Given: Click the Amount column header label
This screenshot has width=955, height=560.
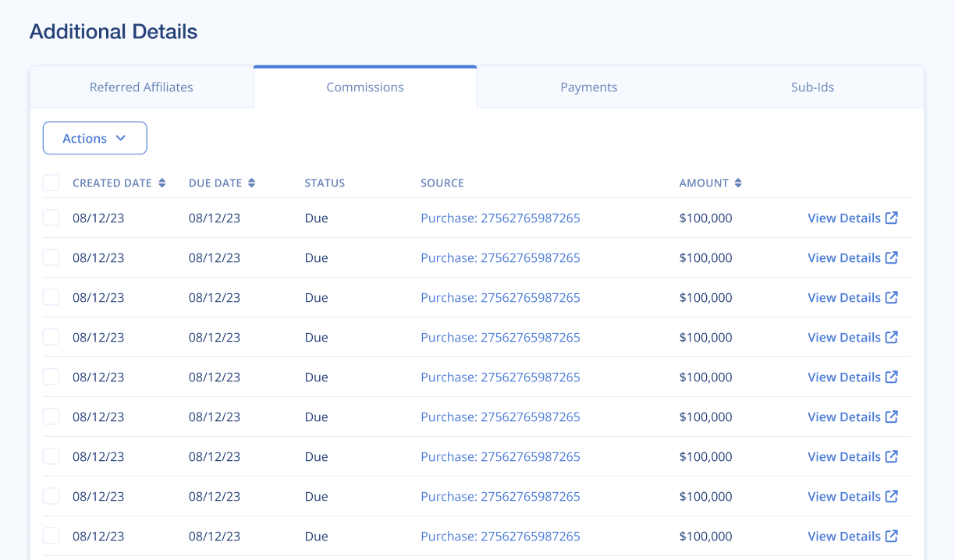Looking at the screenshot, I should coord(704,183).
